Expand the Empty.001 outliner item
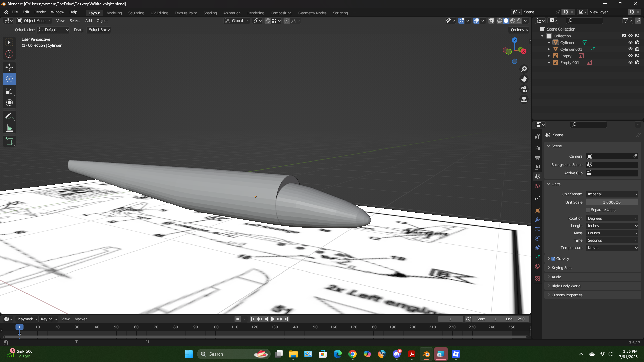The height and width of the screenshot is (362, 644). tap(549, 63)
